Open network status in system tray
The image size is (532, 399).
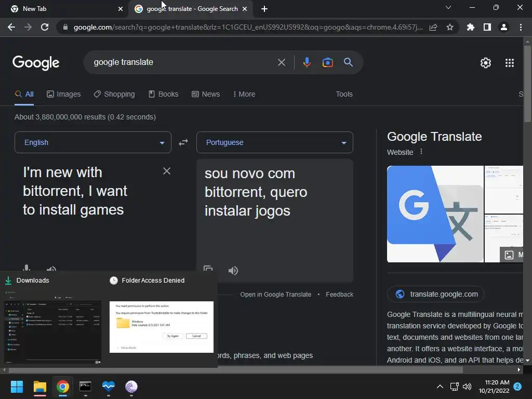pos(454,387)
